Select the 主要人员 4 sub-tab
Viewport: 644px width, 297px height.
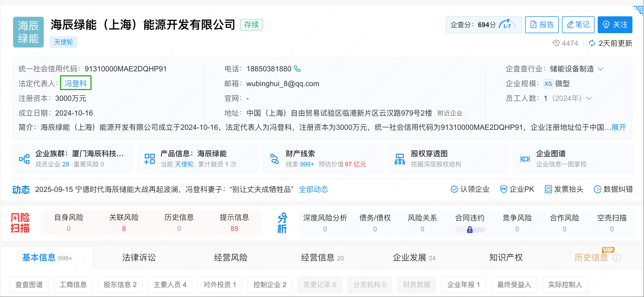point(170,285)
